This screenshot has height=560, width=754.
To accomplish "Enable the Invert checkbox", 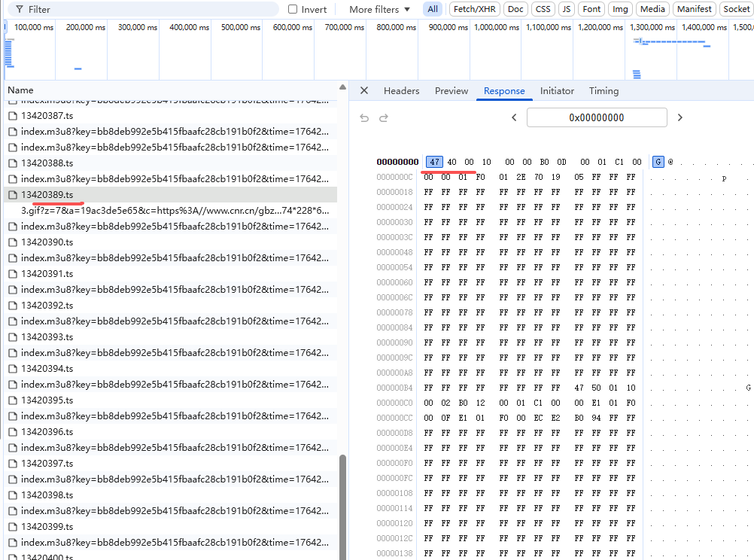I will click(293, 10).
